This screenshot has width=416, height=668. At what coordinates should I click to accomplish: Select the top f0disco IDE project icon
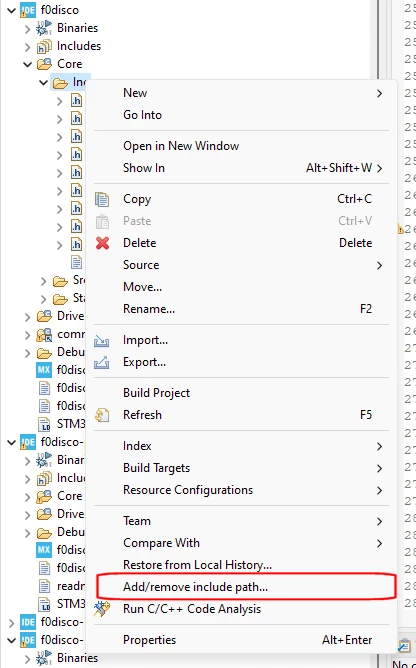pos(28,10)
